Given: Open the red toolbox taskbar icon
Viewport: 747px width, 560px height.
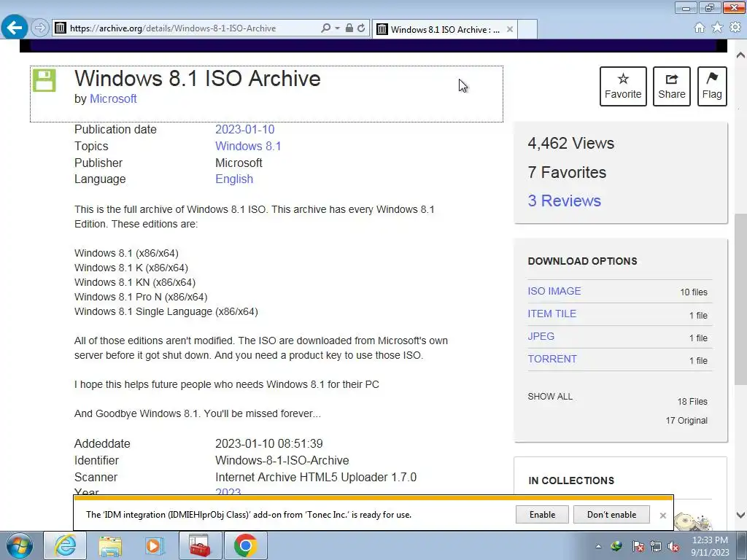Looking at the screenshot, I should (200, 545).
